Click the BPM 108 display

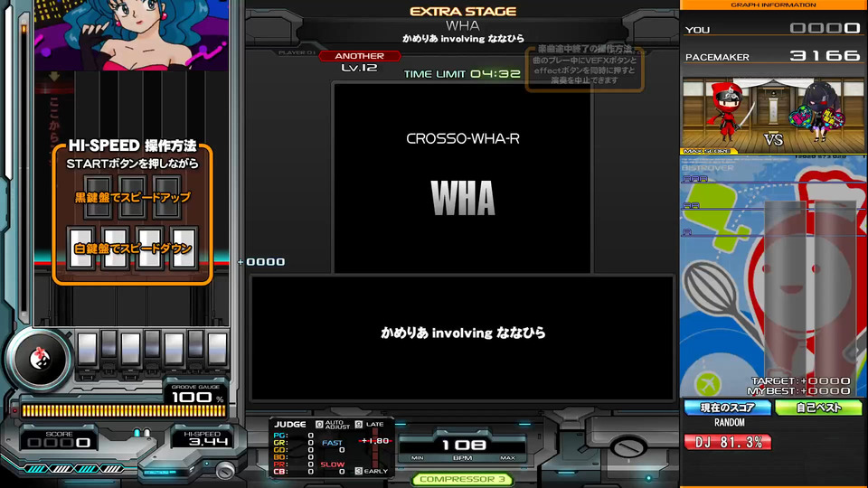tap(463, 445)
